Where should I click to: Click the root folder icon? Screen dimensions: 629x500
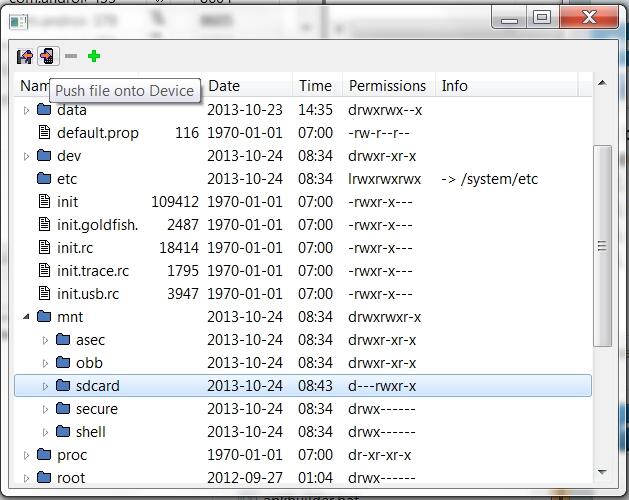(44, 478)
